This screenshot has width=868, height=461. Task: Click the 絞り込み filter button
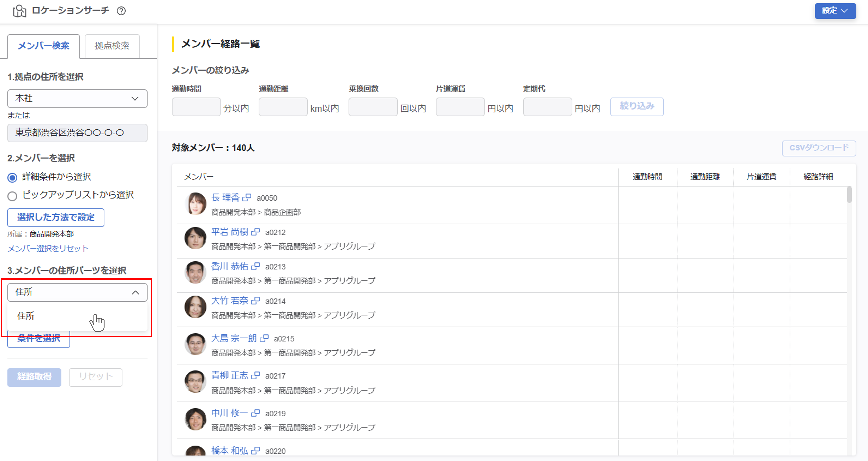coord(637,107)
